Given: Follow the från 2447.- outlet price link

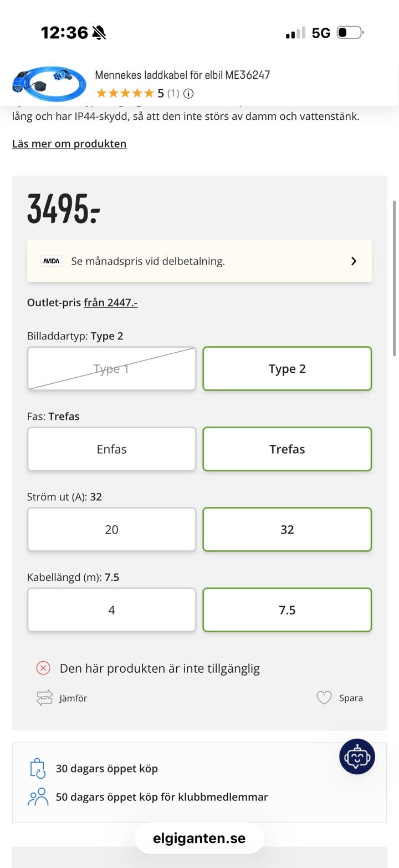Looking at the screenshot, I should (110, 302).
